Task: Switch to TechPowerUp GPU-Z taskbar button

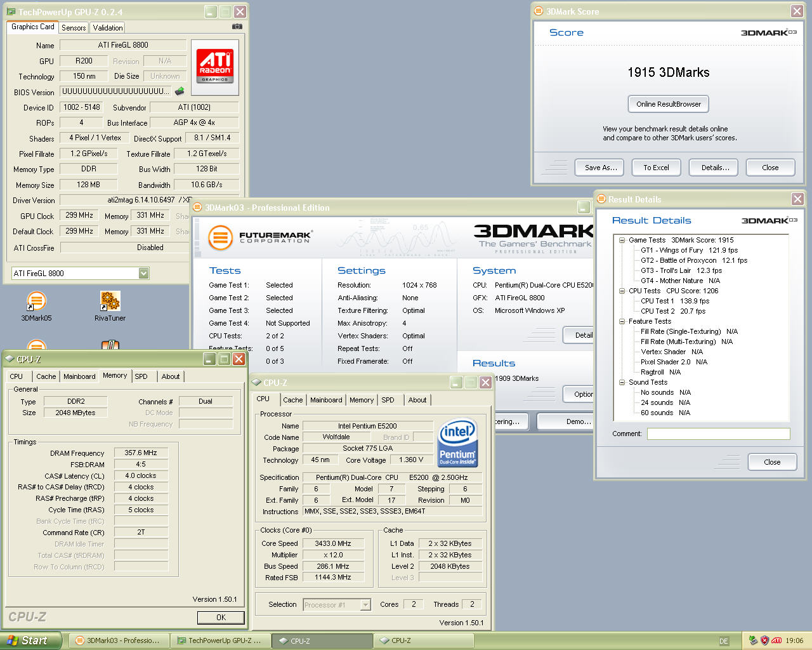Action: [x=220, y=640]
